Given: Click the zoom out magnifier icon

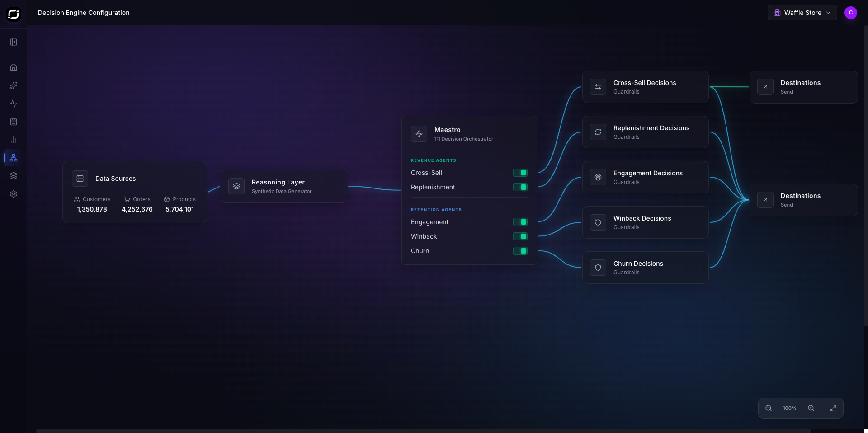Looking at the screenshot, I should (769, 408).
